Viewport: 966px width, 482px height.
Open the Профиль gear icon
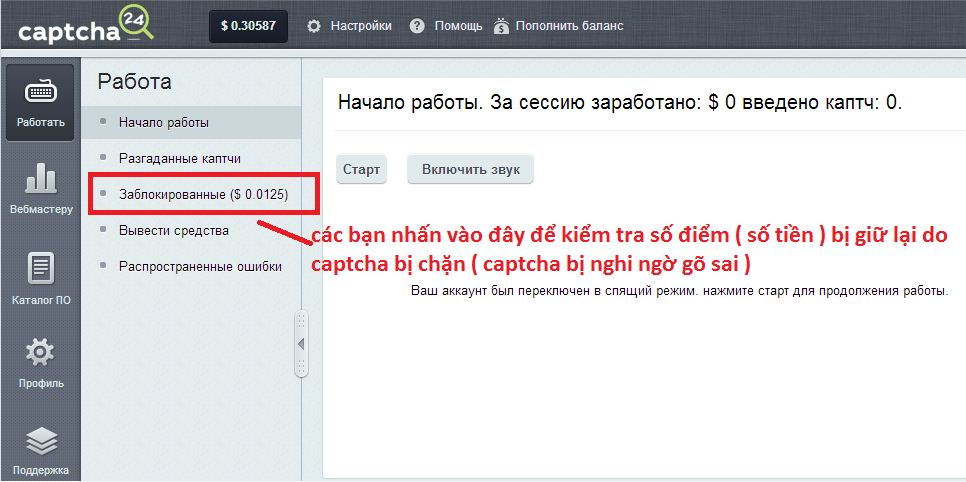tap(41, 353)
